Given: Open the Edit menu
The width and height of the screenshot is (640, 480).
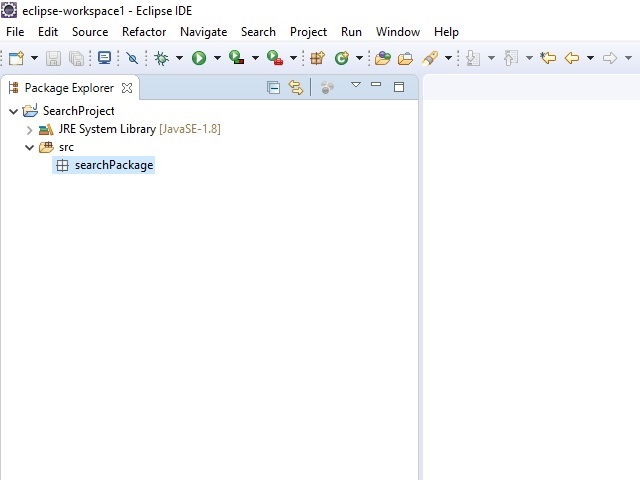Looking at the screenshot, I should tap(48, 32).
